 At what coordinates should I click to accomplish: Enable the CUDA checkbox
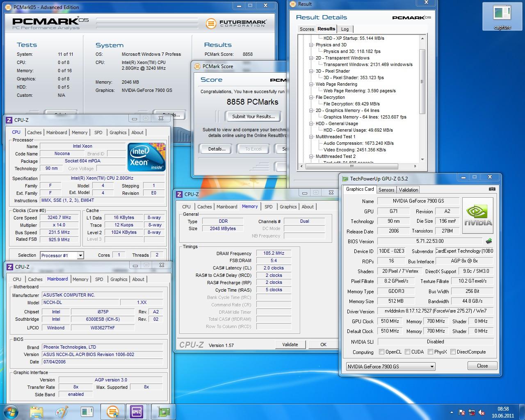(408, 352)
